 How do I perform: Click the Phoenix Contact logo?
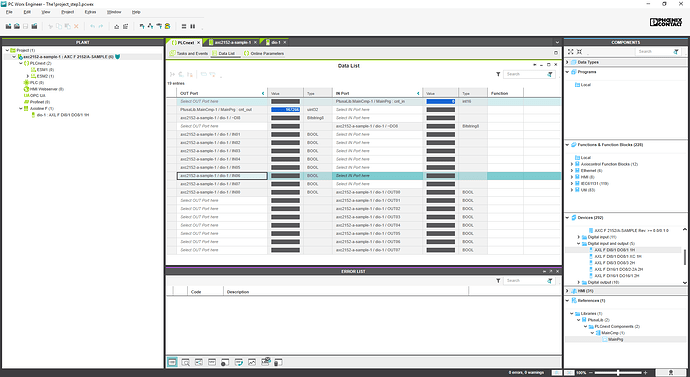pyautogui.click(x=665, y=22)
